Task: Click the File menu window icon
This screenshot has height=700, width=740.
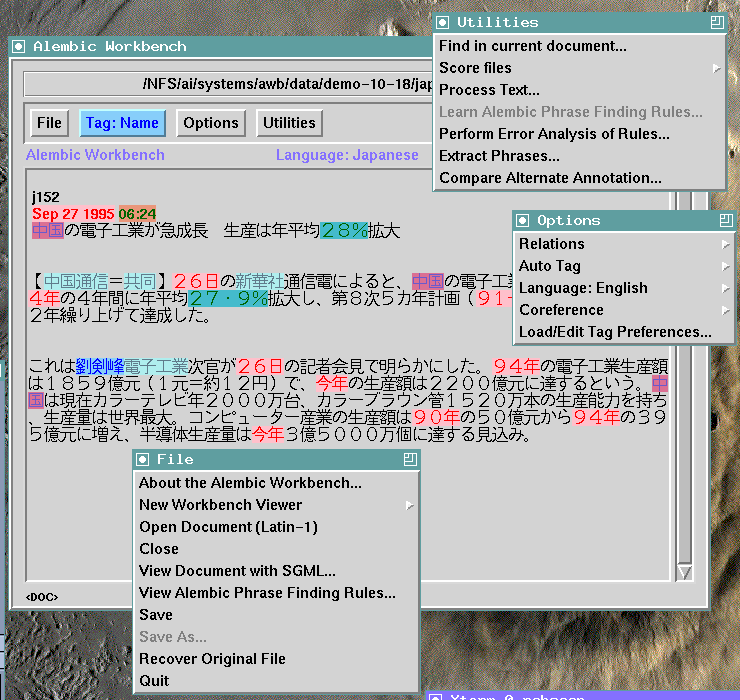Action: click(143, 459)
